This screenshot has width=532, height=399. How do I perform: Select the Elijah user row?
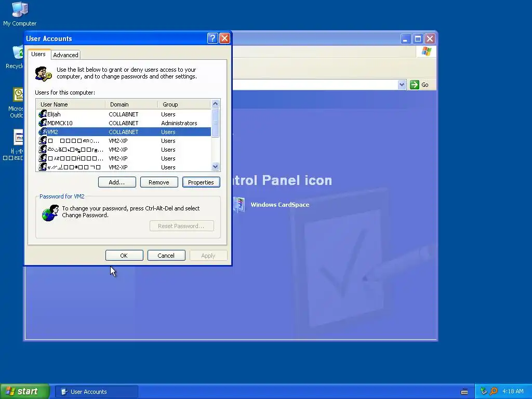coord(124,114)
